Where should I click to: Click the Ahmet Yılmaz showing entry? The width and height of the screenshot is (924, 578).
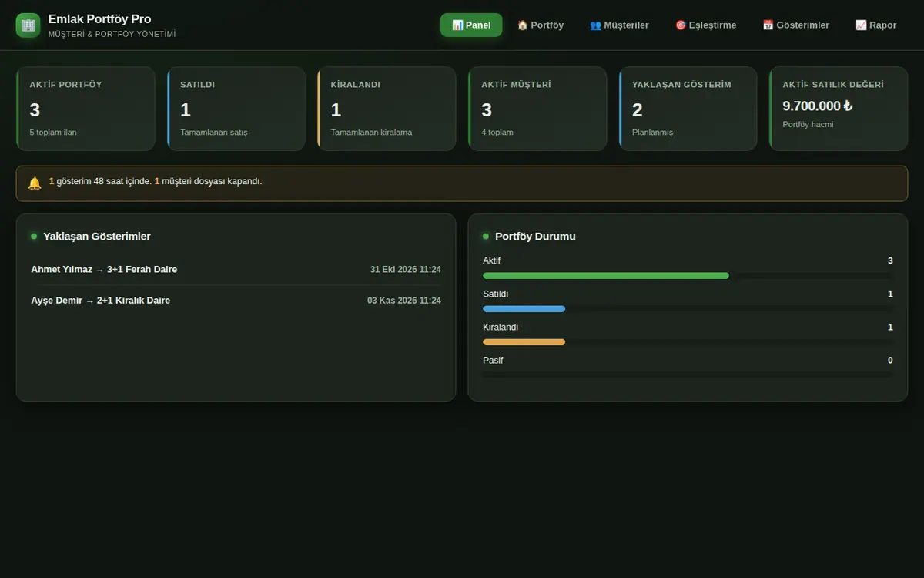click(236, 269)
